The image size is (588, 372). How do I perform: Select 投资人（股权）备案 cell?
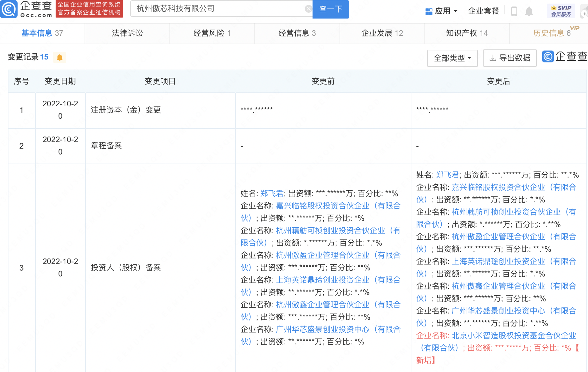160,268
